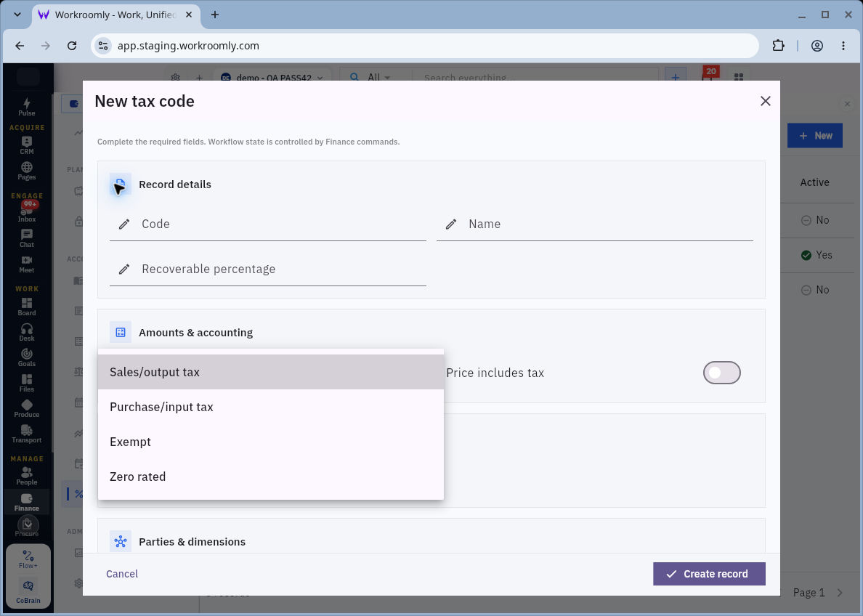Screen dimensions: 863x616
Task: Switch to the Workroomly browser tab
Action: pyautogui.click(x=115, y=15)
